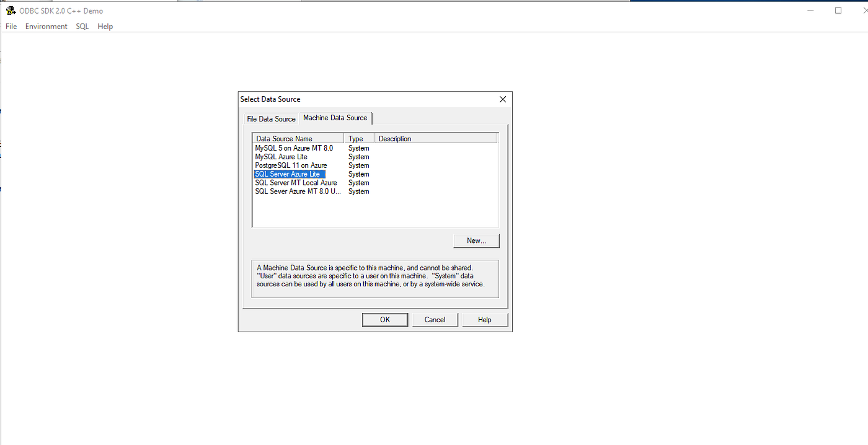Click the Cancel button
The image size is (868, 445).
point(435,320)
